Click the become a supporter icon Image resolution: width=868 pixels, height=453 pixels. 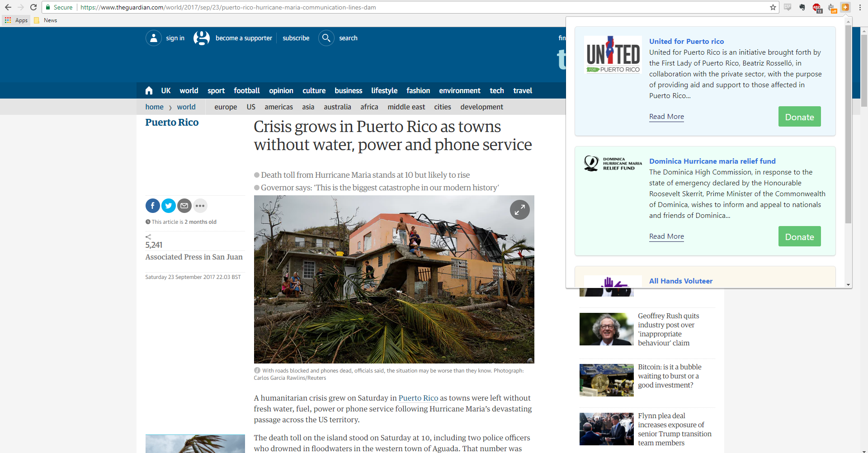click(202, 38)
